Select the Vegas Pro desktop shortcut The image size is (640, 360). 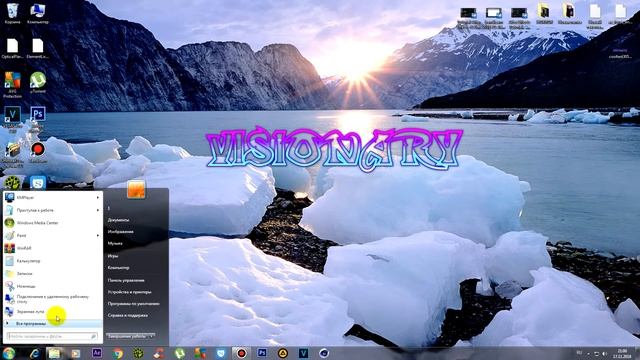tap(12, 119)
